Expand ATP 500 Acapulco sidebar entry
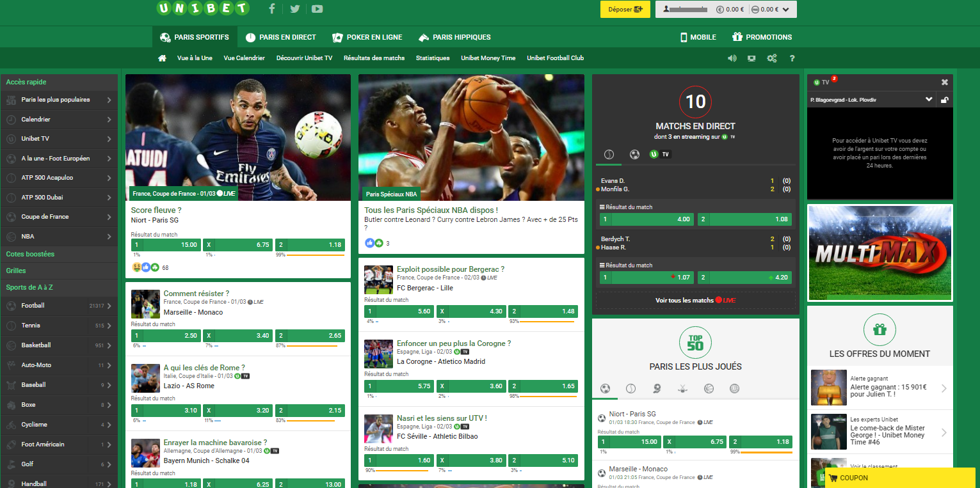Viewport: 980px width, 488px height. (59, 178)
